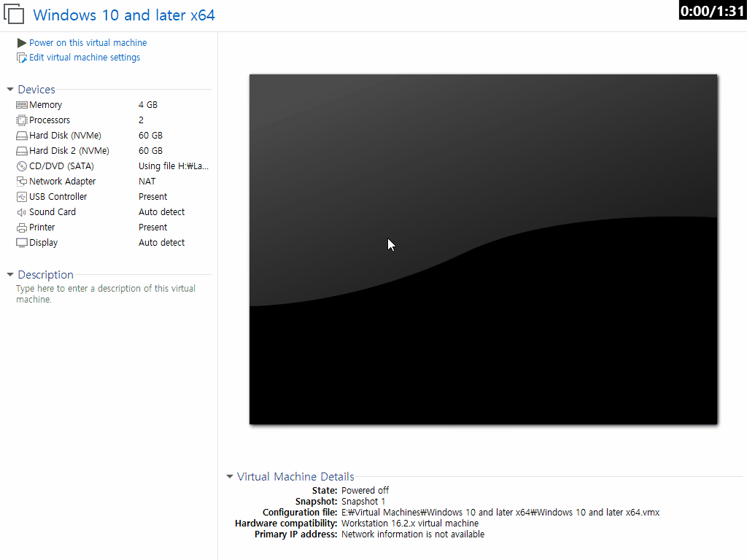The width and height of the screenshot is (747, 560).
Task: Select the Processors device label
Action: 50,120
